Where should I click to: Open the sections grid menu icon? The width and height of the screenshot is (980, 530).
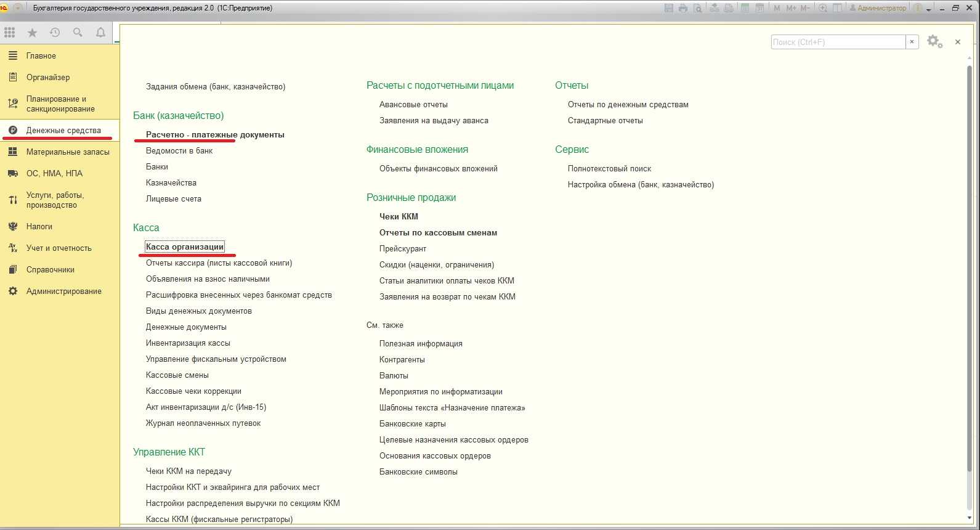click(x=10, y=33)
